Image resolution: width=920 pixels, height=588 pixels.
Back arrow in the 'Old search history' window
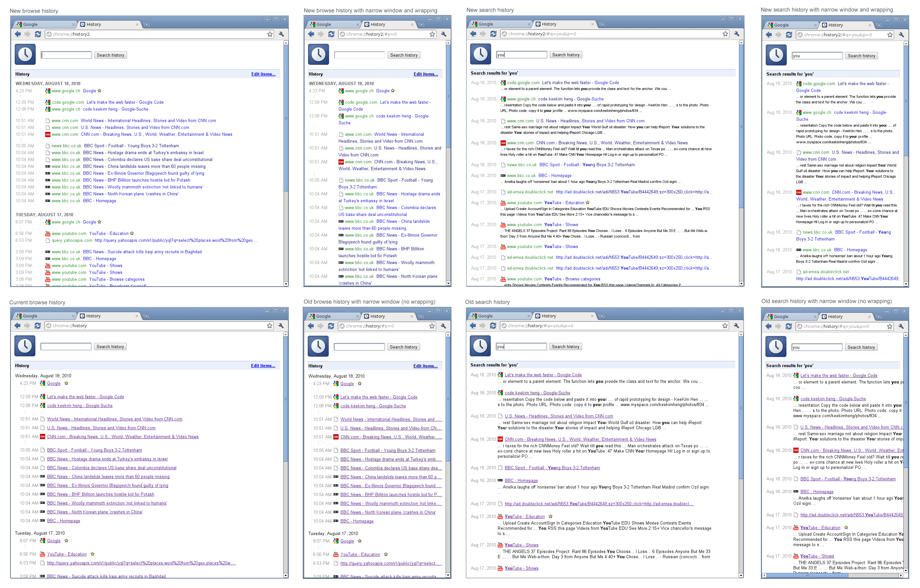point(473,326)
